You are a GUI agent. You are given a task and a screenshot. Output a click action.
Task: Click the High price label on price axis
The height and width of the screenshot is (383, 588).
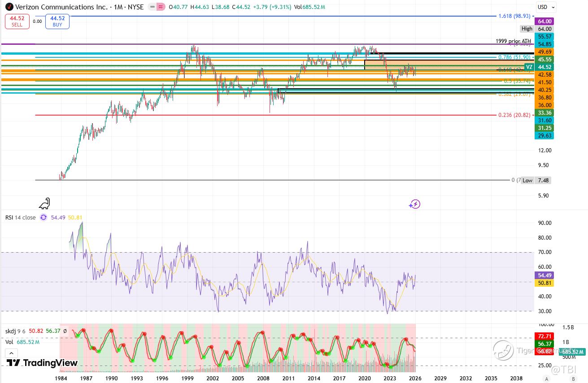527,29
